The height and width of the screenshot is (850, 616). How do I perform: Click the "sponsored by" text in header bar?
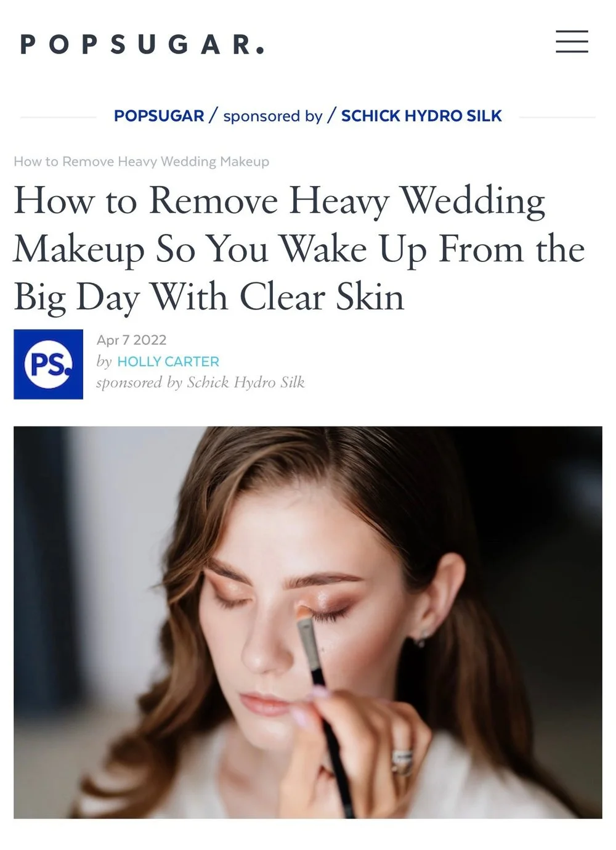(273, 116)
